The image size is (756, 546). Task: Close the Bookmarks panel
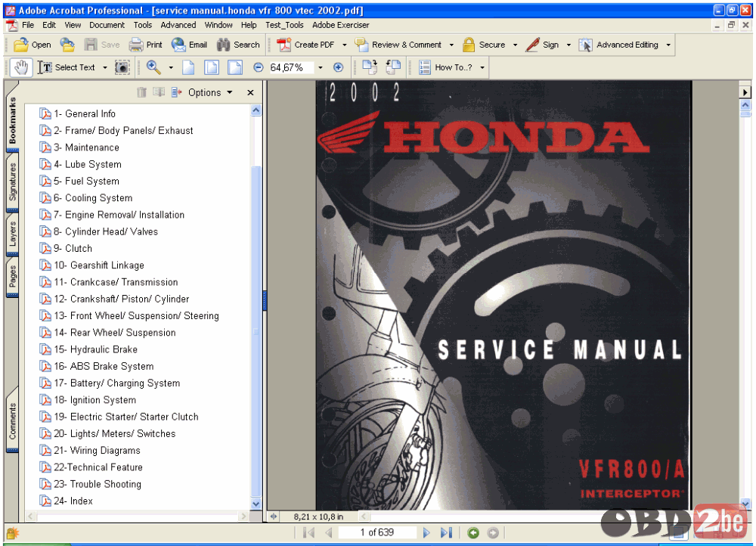(x=250, y=92)
